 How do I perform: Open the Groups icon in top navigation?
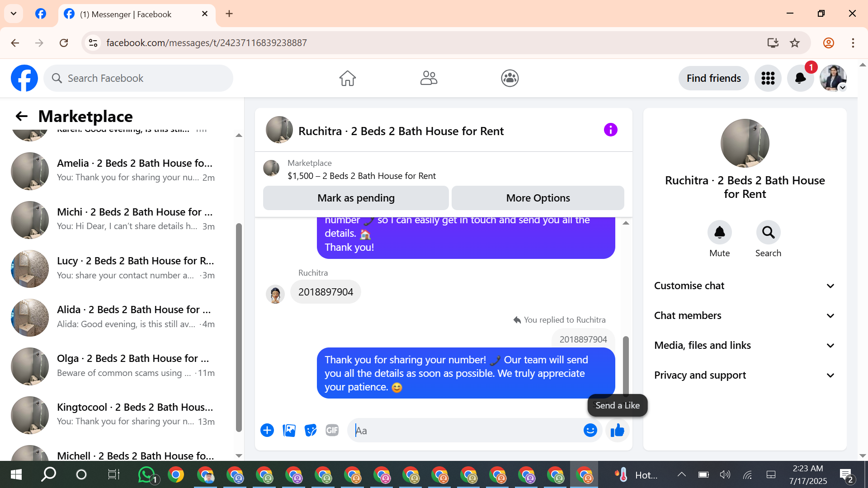[x=509, y=78]
